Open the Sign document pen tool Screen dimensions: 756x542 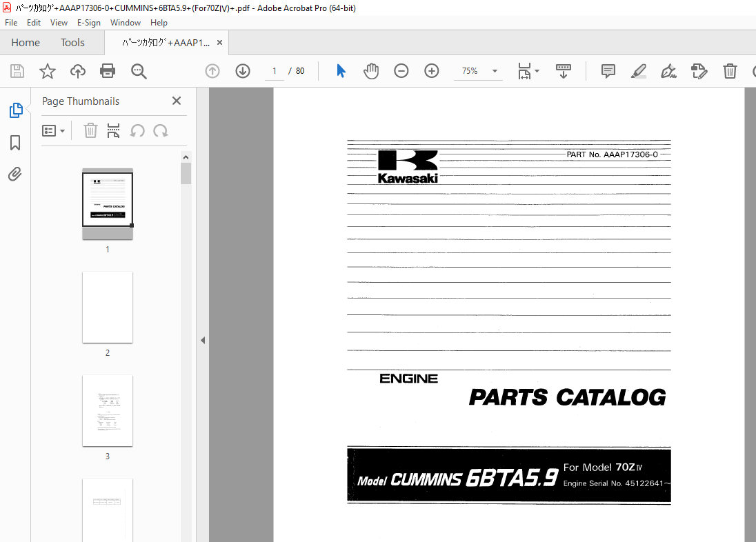click(x=668, y=71)
